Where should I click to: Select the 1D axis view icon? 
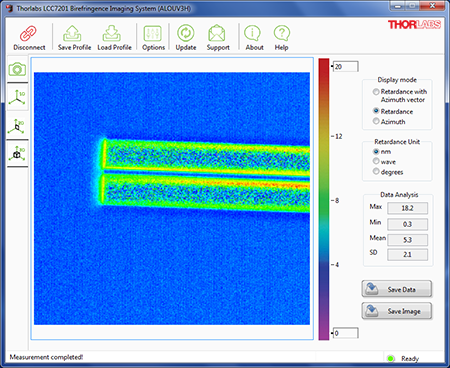(x=17, y=97)
